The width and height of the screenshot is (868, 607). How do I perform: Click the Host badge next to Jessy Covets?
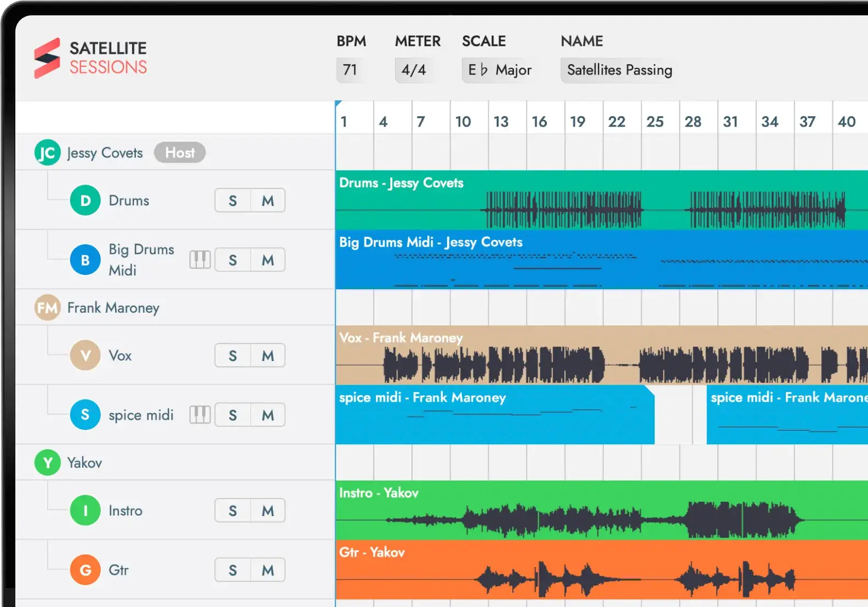point(180,153)
